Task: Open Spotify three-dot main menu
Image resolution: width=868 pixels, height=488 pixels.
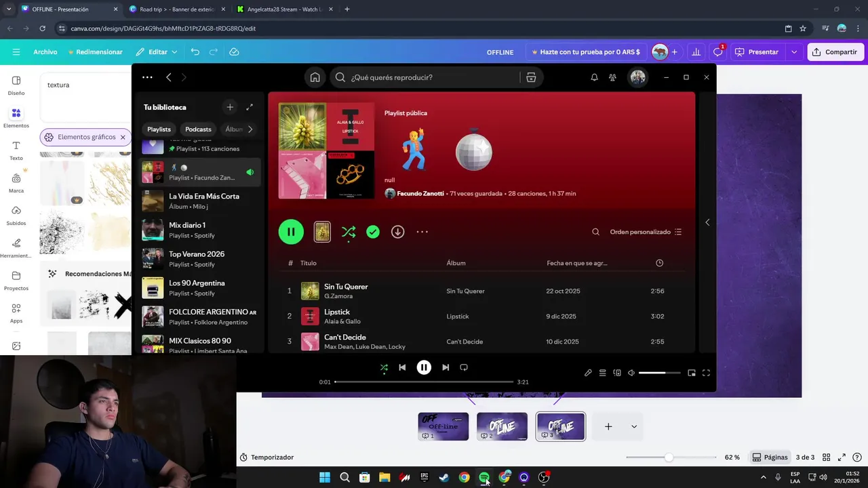Action: click(147, 77)
